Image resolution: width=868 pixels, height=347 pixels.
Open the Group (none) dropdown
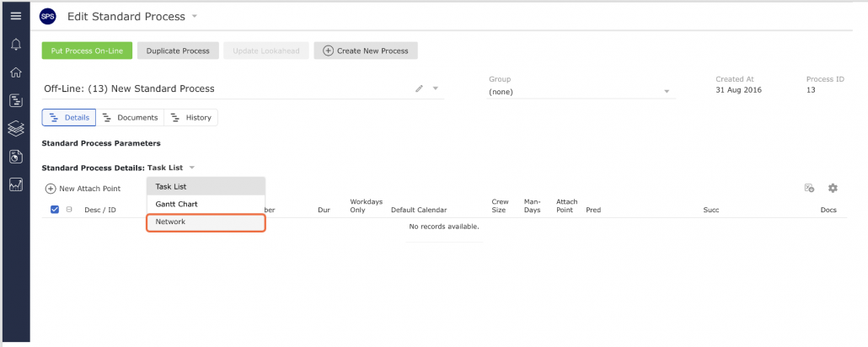click(x=581, y=92)
